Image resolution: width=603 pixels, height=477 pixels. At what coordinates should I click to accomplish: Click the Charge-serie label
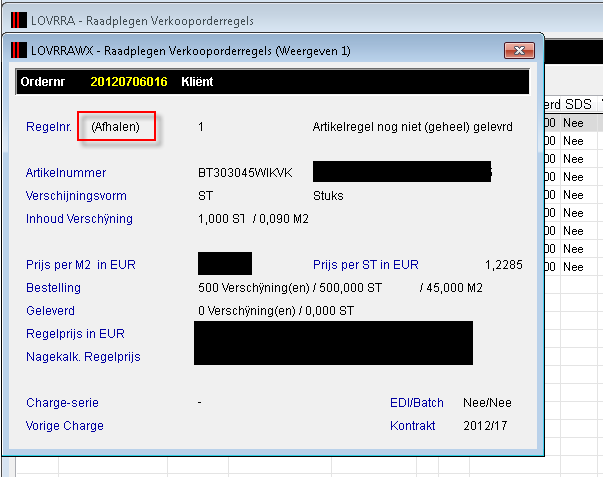click(62, 403)
